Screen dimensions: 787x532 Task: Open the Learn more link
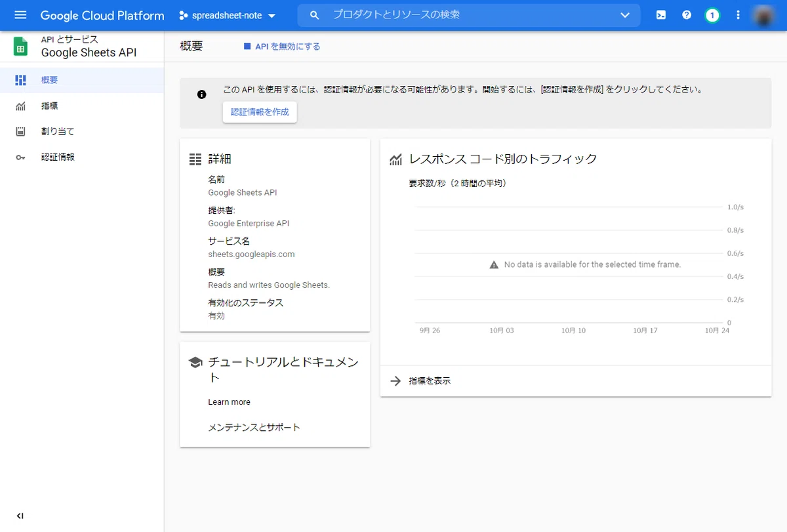point(229,402)
